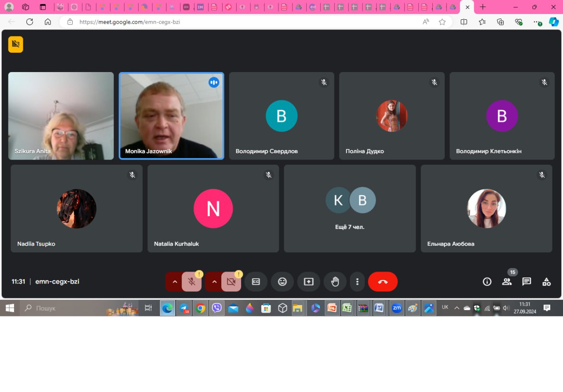
Task: Open Browser essentials heart icon
Action: click(x=519, y=22)
